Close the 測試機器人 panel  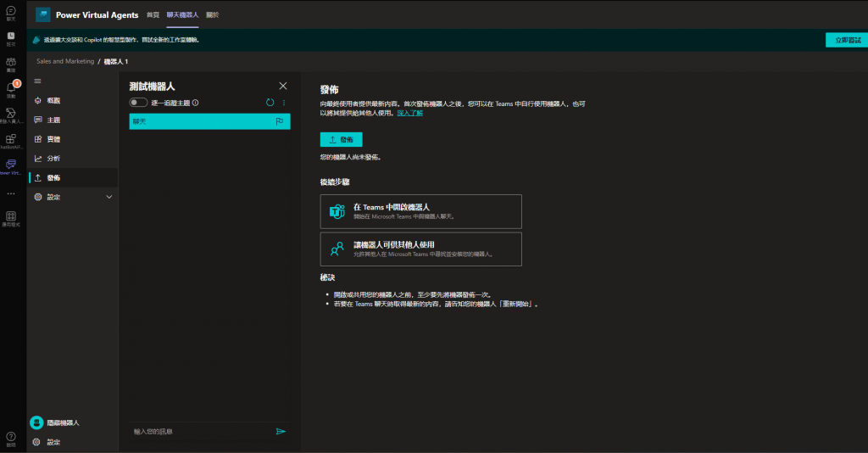pos(283,86)
